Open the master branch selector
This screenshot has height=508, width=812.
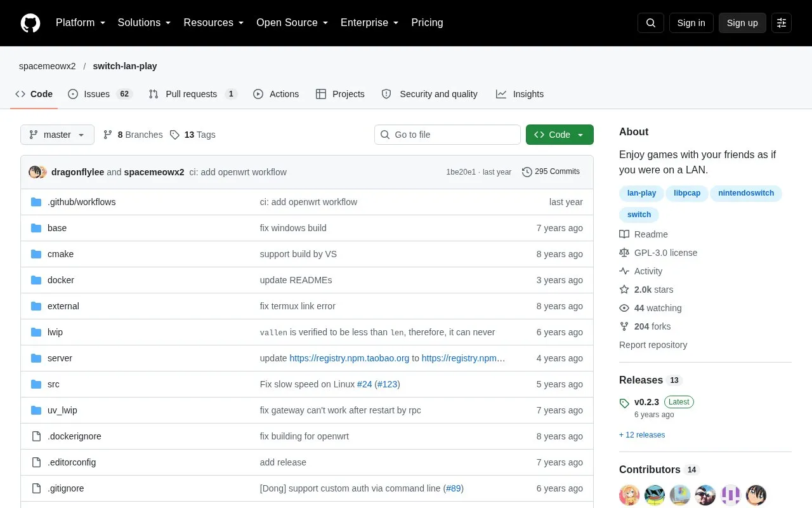(x=57, y=135)
